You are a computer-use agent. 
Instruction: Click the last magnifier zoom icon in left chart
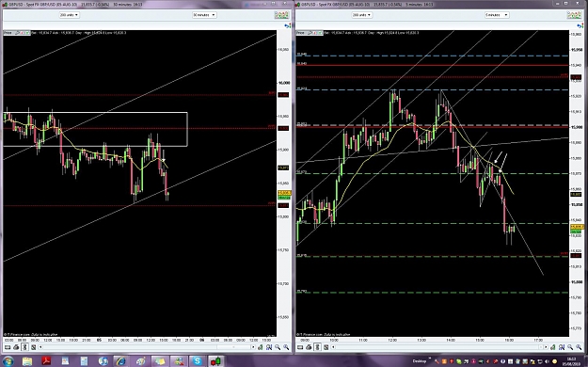(286, 347)
